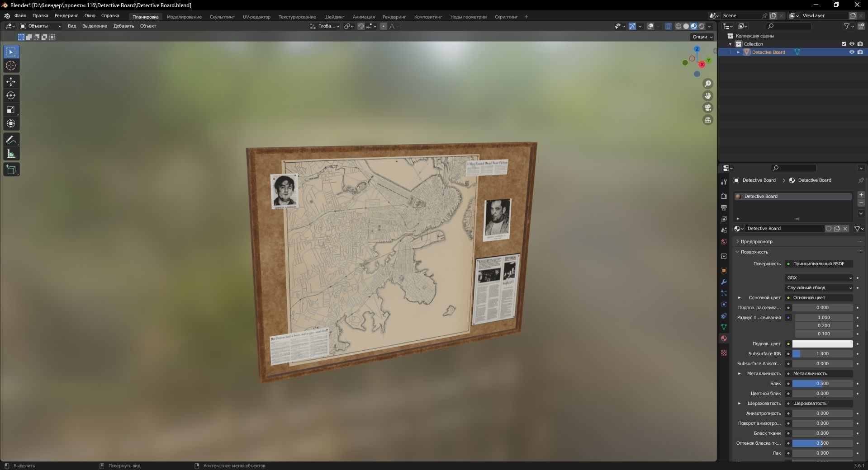The height and width of the screenshot is (470, 868).
Task: Click the pan view hand icon
Action: [x=708, y=96]
